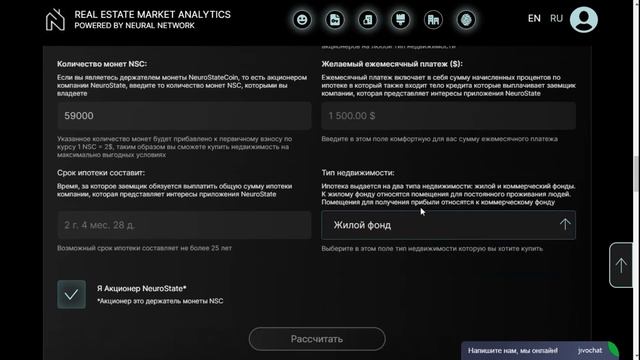Viewport: 640px width, 360px height.
Task: Click 'Желаемый ежемесячный платеж ($):' label
Action: (x=392, y=64)
